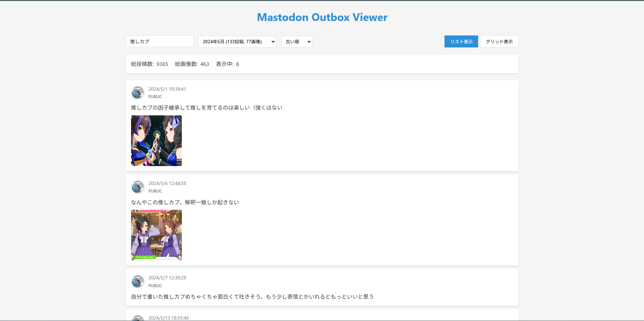
Task: Open the school uniform image thumbnail in the second post
Action: click(x=156, y=235)
